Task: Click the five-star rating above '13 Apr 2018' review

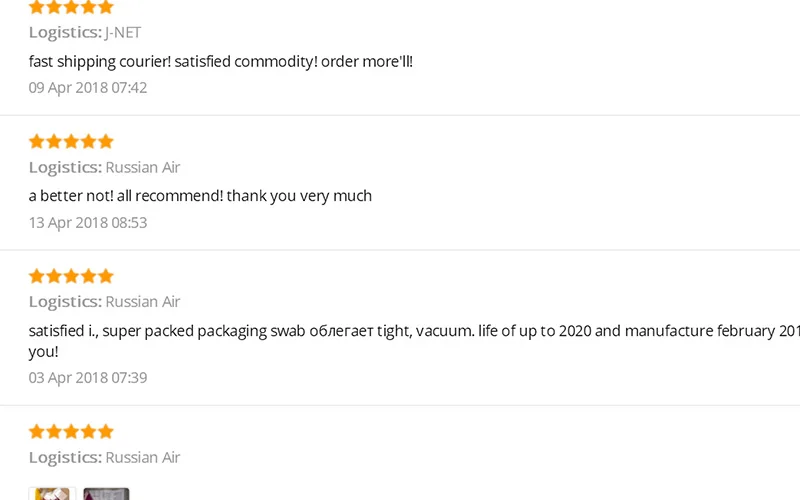Action: pyautogui.click(x=71, y=141)
